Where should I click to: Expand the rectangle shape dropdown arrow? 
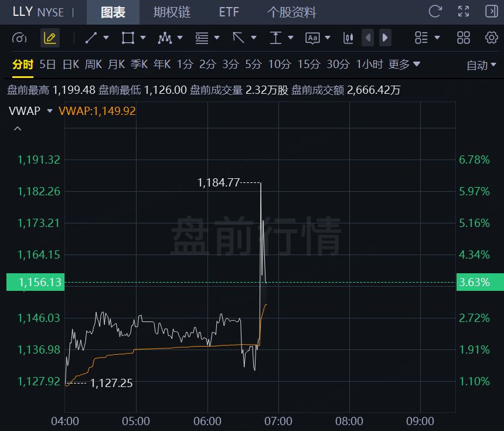(x=143, y=38)
